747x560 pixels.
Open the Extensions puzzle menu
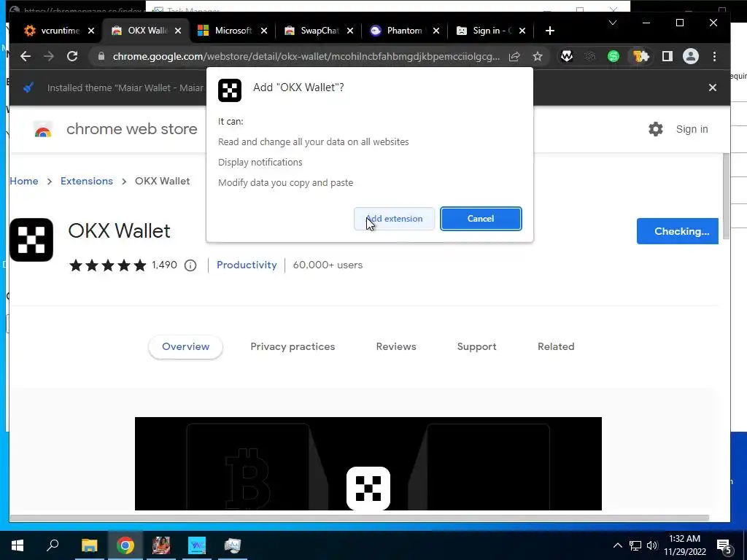pyautogui.click(x=641, y=56)
